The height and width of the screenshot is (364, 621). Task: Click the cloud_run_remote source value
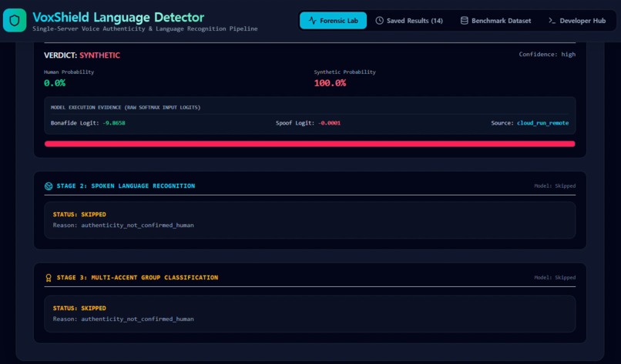(542, 123)
